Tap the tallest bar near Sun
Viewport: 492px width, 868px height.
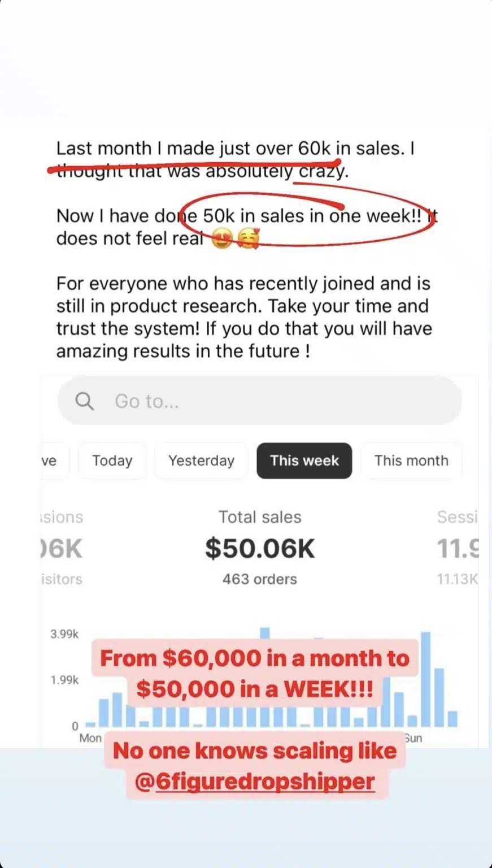point(426,678)
